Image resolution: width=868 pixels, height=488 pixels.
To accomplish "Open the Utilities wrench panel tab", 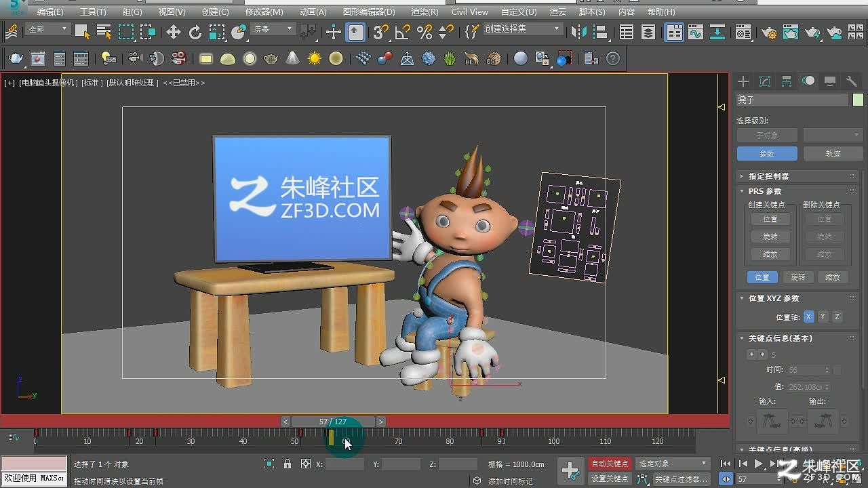I will pos(852,81).
